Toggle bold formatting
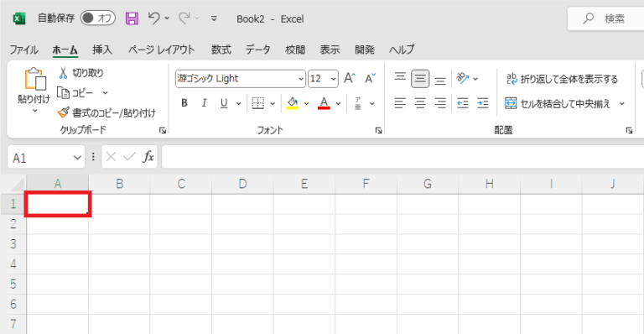This screenshot has width=644, height=334. [x=184, y=103]
